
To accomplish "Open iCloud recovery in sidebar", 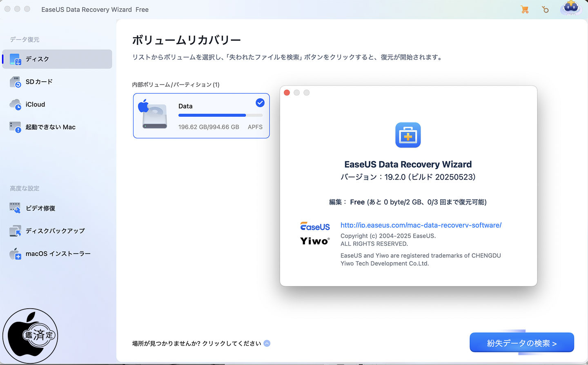I will point(57,105).
